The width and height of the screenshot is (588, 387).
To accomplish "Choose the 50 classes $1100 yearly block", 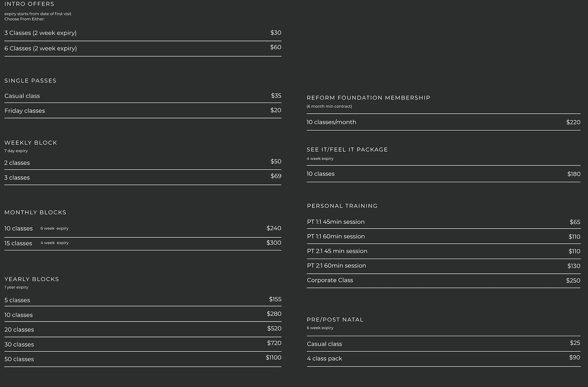I will [x=143, y=359].
